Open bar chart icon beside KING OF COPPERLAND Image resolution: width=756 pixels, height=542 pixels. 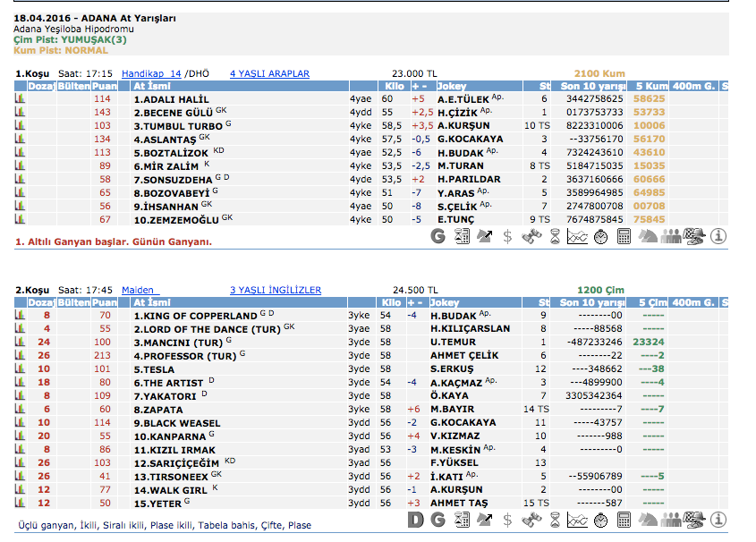pos(20,316)
